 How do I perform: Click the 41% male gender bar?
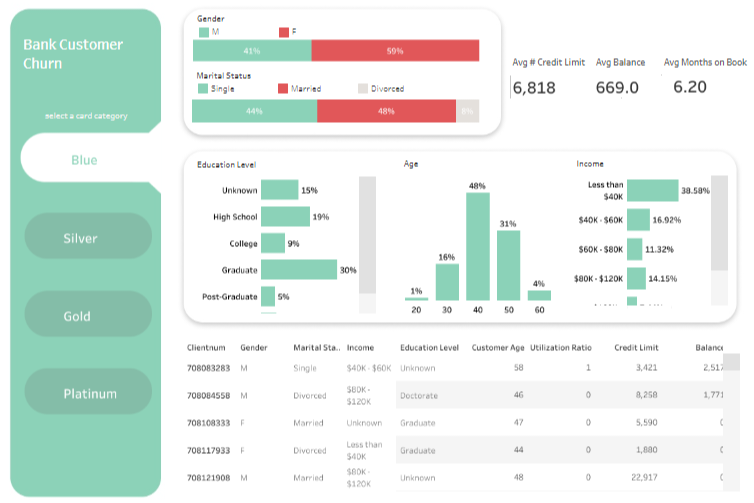(x=252, y=50)
